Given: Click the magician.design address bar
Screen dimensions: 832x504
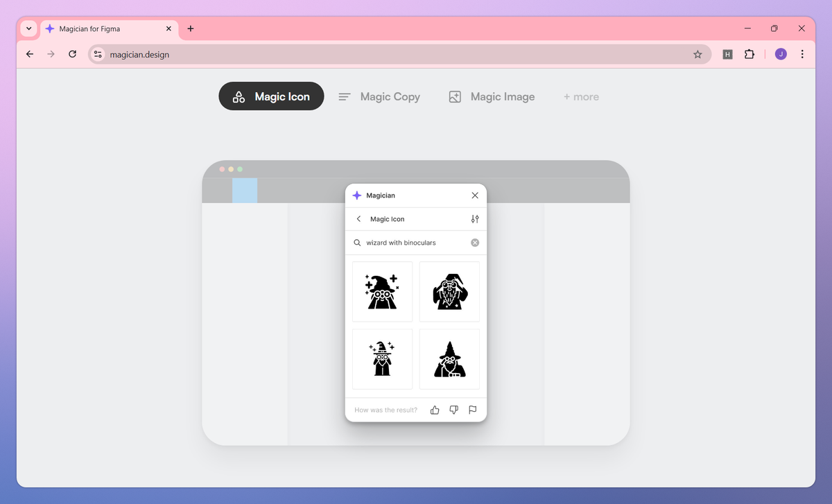Looking at the screenshot, I should (399, 54).
